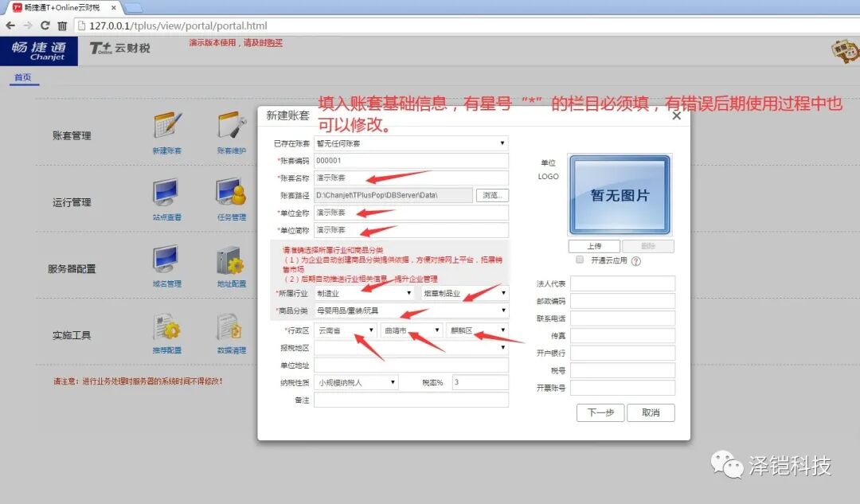Switch to the 首页 tab
The width and height of the screenshot is (860, 504).
[x=23, y=78]
